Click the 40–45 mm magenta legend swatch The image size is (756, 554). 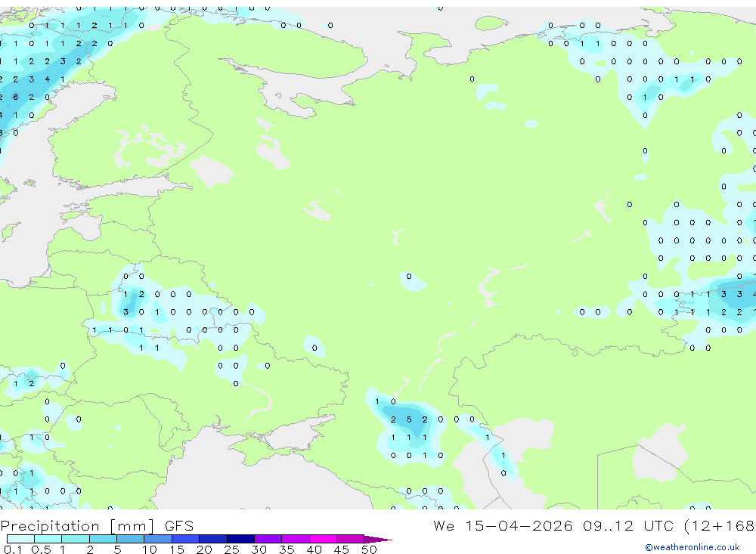coord(323,539)
